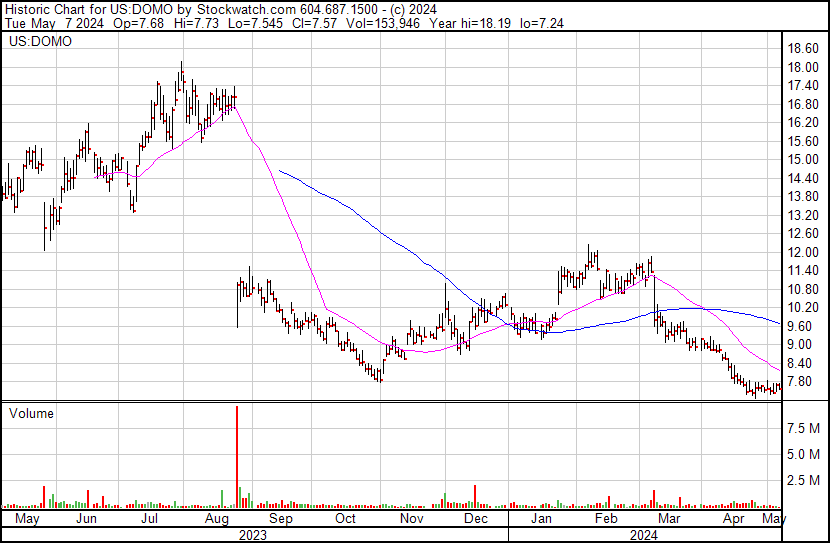The image size is (830, 543).
Task: Click the 12.60 price axis label
Action: 803,234
